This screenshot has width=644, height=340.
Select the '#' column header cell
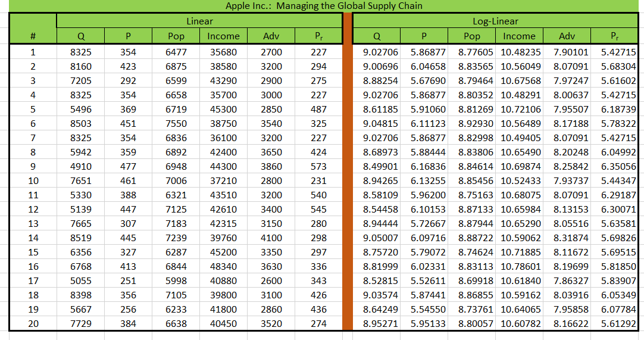33,36
